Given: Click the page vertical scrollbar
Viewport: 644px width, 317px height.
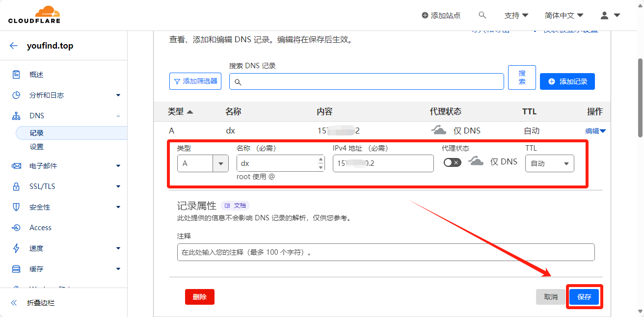Looking at the screenshot, I should coord(640,98).
